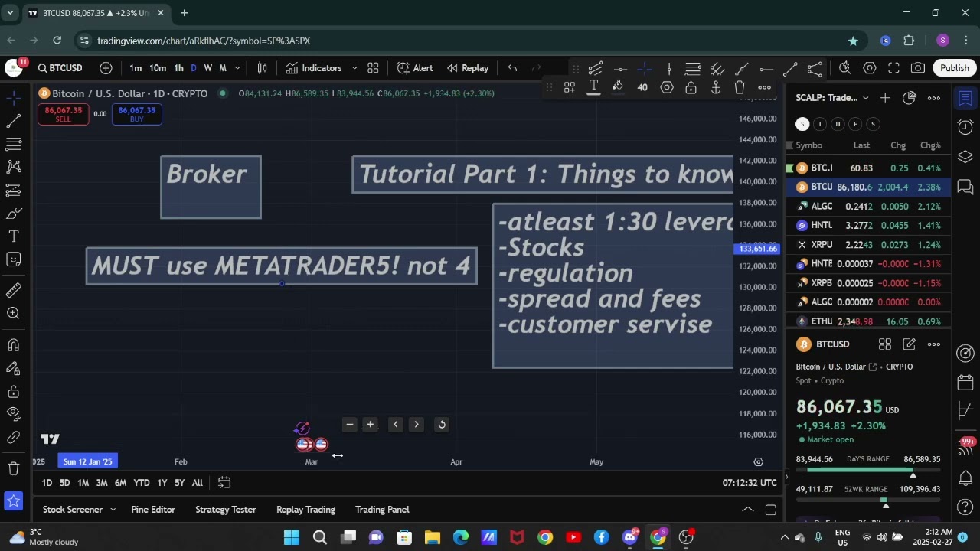Select the ruler measure tool
Image resolution: width=980 pixels, height=551 pixels.
tap(13, 291)
